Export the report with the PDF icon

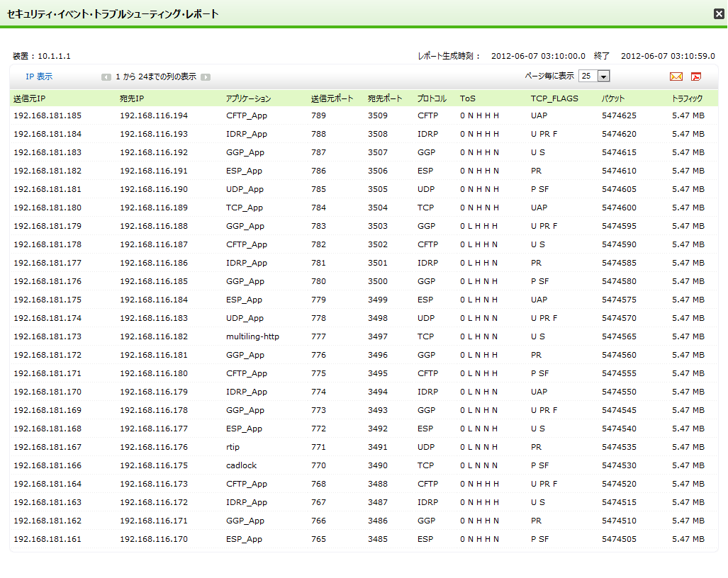(696, 76)
